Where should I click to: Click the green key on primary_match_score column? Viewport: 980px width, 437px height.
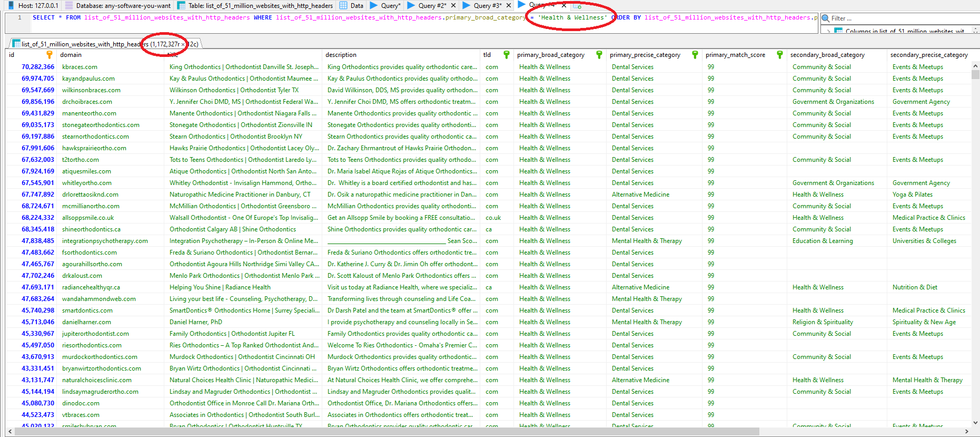coord(780,55)
